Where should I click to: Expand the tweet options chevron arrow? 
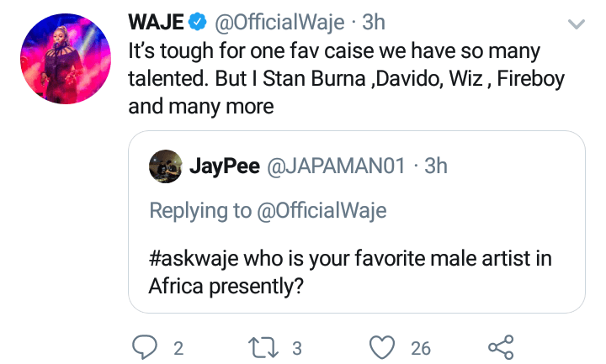pyautogui.click(x=576, y=25)
